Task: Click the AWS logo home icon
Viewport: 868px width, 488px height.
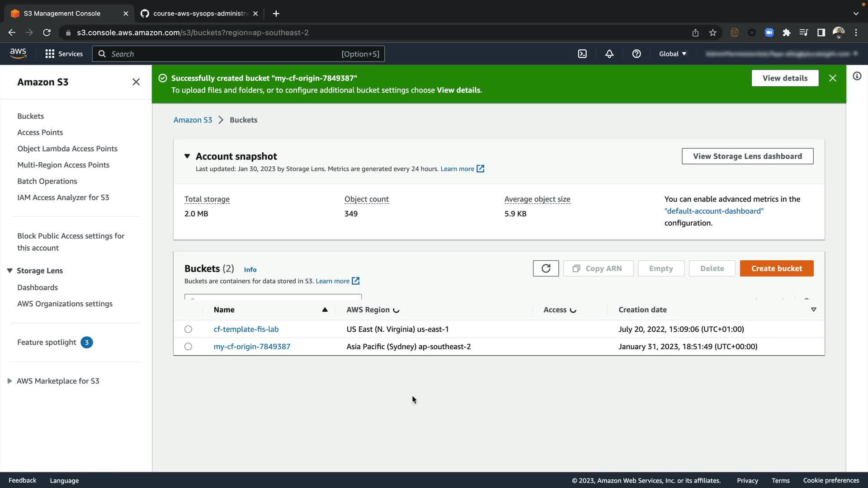Action: click(x=18, y=53)
